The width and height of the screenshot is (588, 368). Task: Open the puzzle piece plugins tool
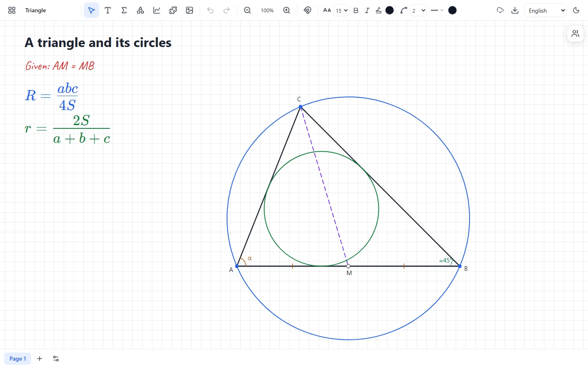pos(173,10)
